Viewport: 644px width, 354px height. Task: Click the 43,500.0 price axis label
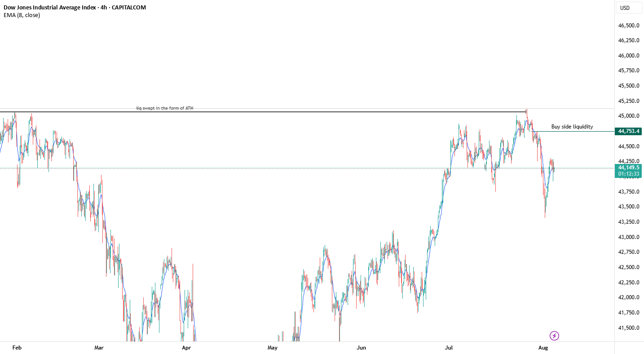point(629,207)
